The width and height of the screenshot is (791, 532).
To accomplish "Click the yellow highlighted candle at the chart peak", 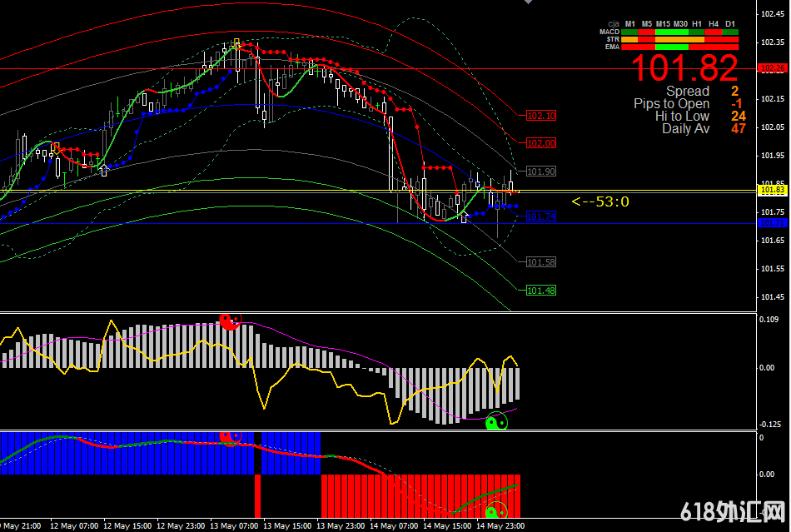I will coord(236,43).
